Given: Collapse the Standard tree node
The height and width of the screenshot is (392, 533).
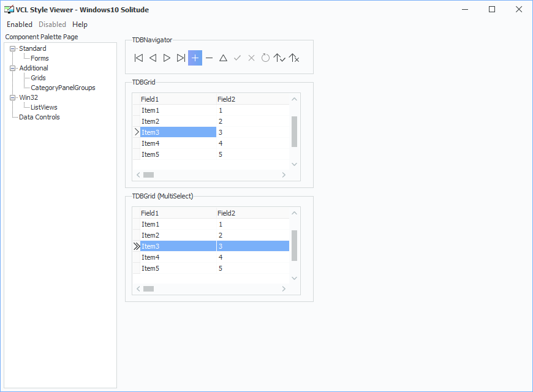Looking at the screenshot, I should click(x=13, y=48).
